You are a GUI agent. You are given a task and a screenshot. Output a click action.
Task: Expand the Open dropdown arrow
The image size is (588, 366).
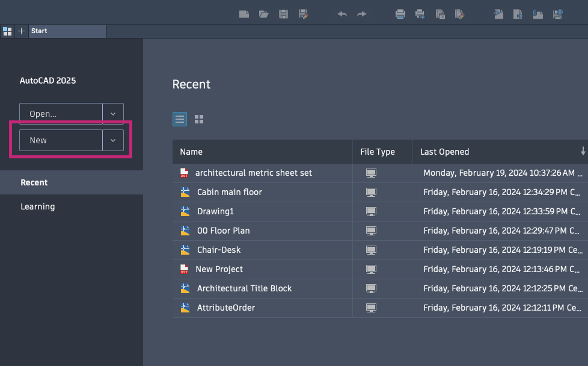[x=113, y=114]
